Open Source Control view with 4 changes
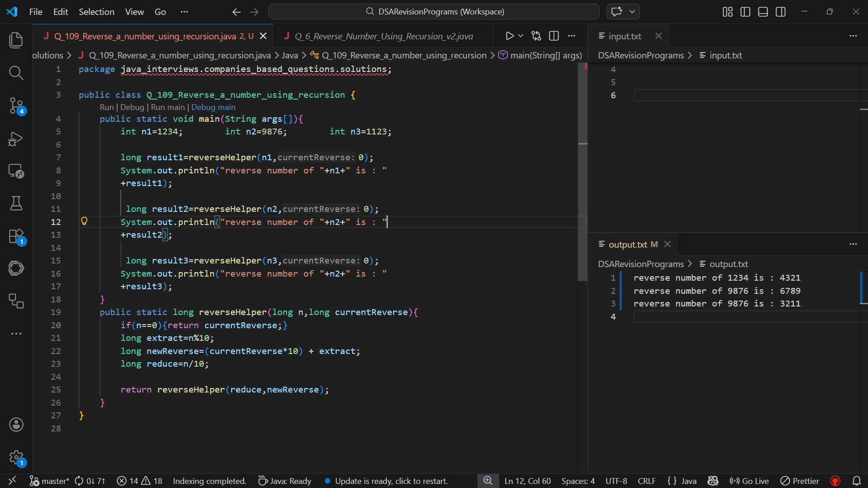 click(x=16, y=106)
